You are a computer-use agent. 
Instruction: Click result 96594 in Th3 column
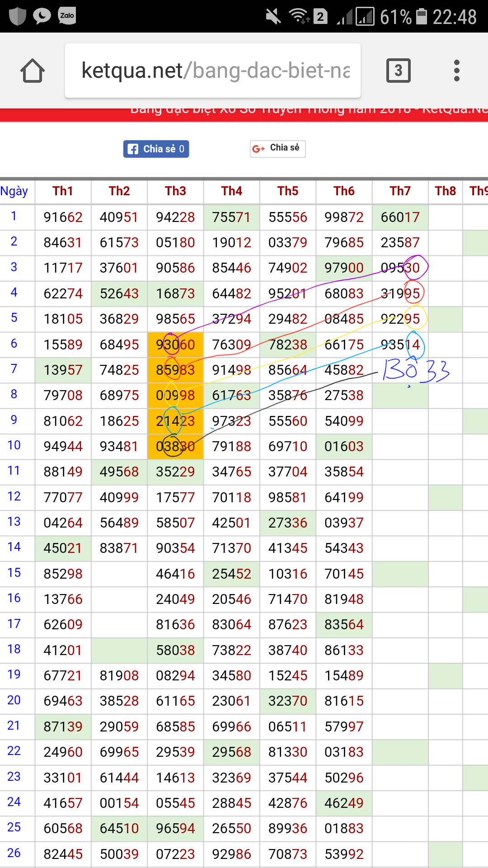point(175,829)
